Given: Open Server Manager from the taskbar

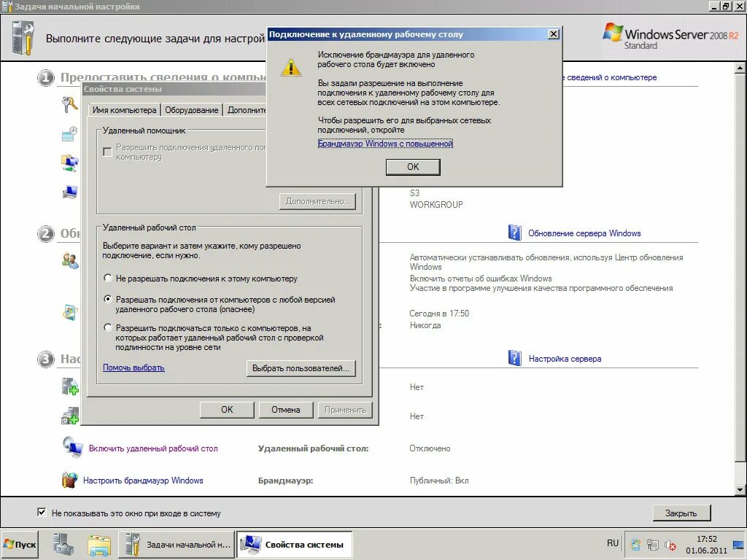Looking at the screenshot, I should [63, 544].
